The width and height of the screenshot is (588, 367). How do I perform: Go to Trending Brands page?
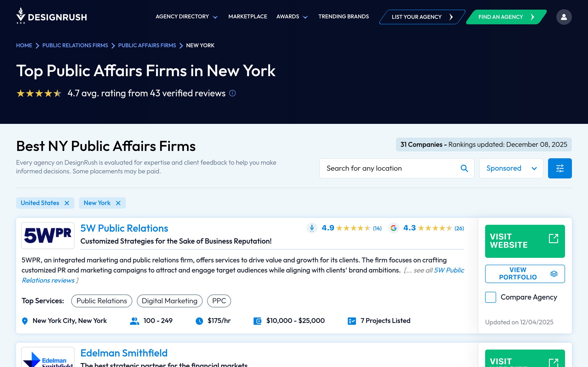pos(343,17)
